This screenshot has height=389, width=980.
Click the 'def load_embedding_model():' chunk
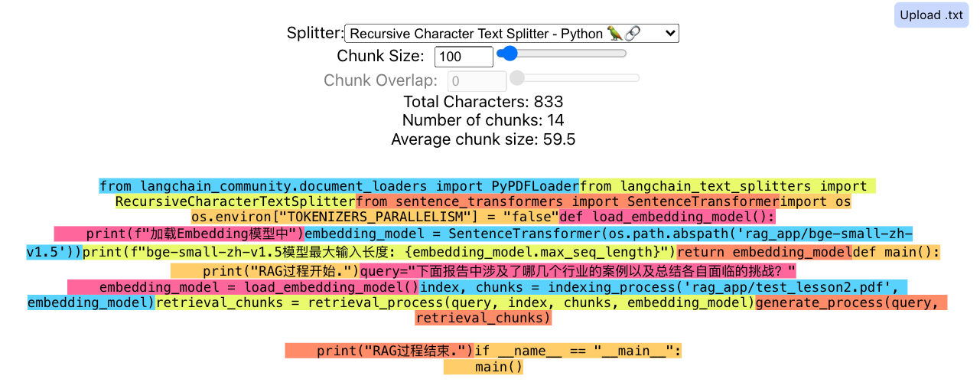click(667, 217)
